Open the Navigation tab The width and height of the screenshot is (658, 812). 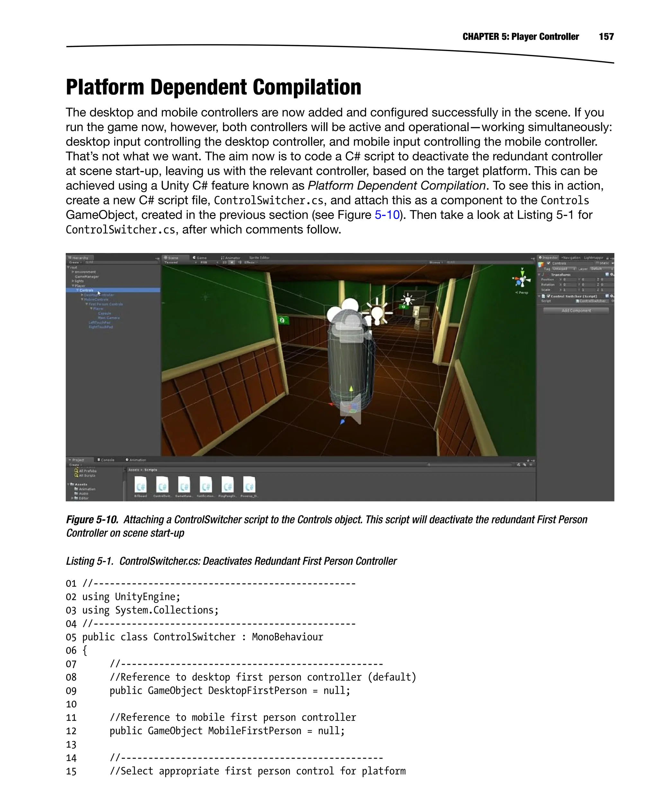click(x=571, y=258)
